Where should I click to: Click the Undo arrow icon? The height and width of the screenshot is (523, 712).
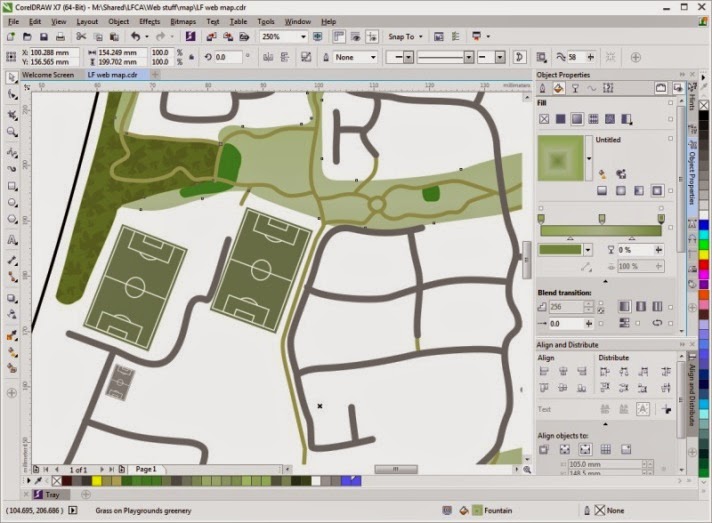pos(135,36)
